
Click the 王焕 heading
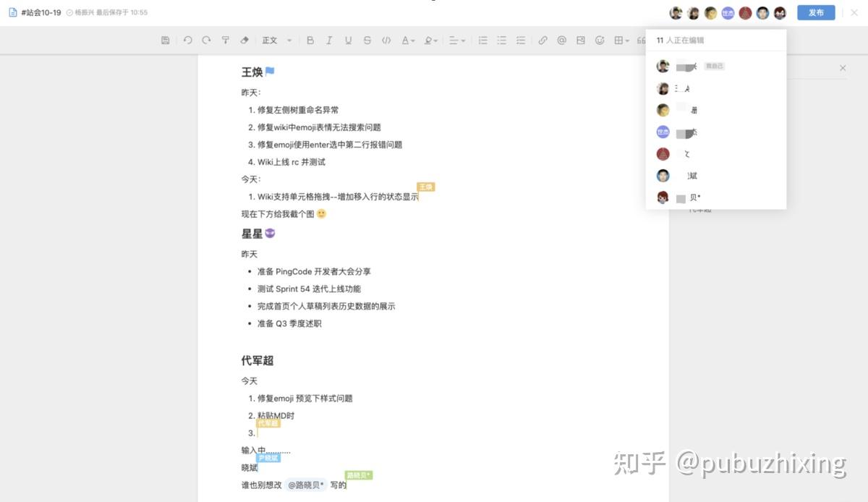click(252, 72)
